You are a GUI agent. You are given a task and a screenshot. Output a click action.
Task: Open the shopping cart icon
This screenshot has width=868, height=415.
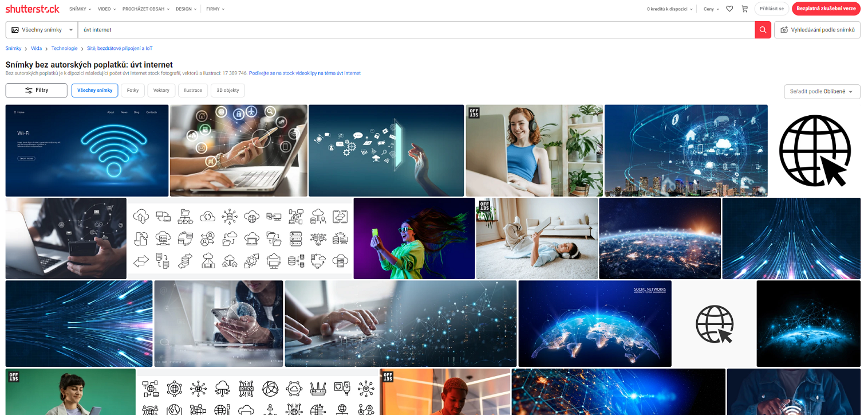click(x=745, y=9)
